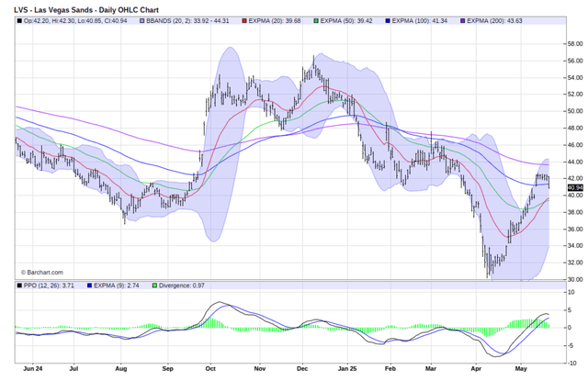Viewport: 588px width, 392px height.
Task: Click the 'May' date axis label
Action: point(521,369)
